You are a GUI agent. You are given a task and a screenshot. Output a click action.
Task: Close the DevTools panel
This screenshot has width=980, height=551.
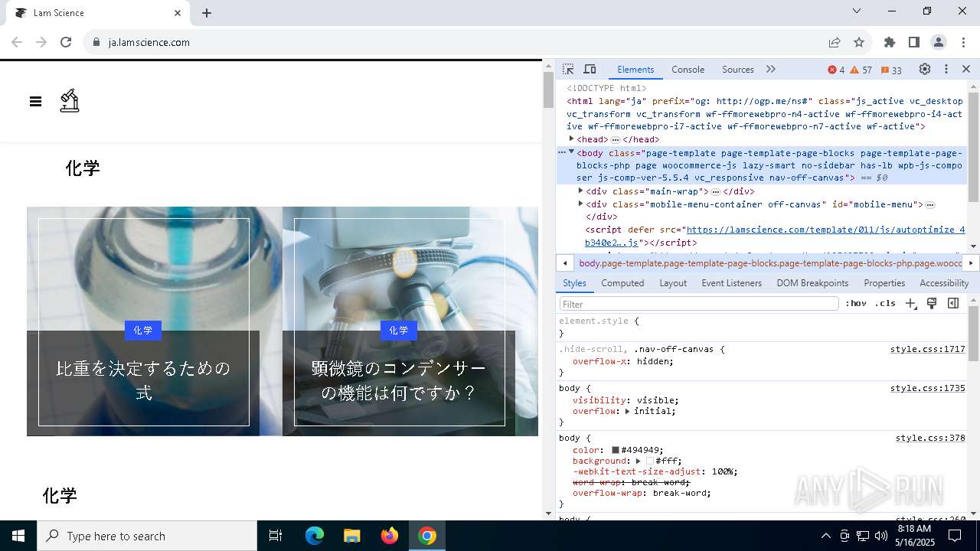(x=966, y=70)
